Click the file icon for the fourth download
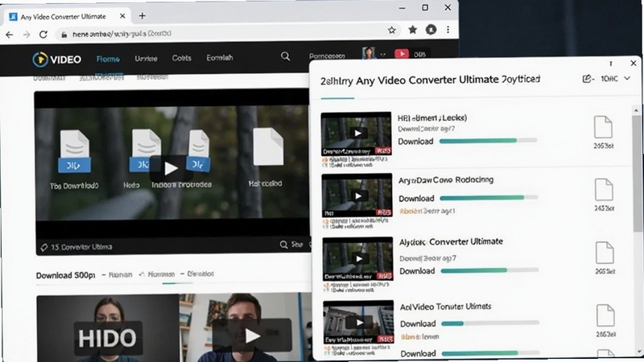 click(x=605, y=315)
